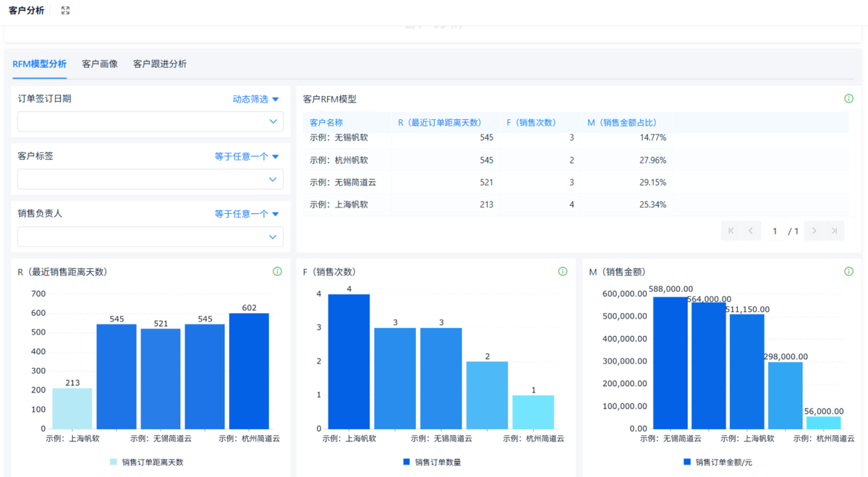Click info icon on F（销售次数）chart
Viewport: 868px width, 477px height.
(x=563, y=272)
